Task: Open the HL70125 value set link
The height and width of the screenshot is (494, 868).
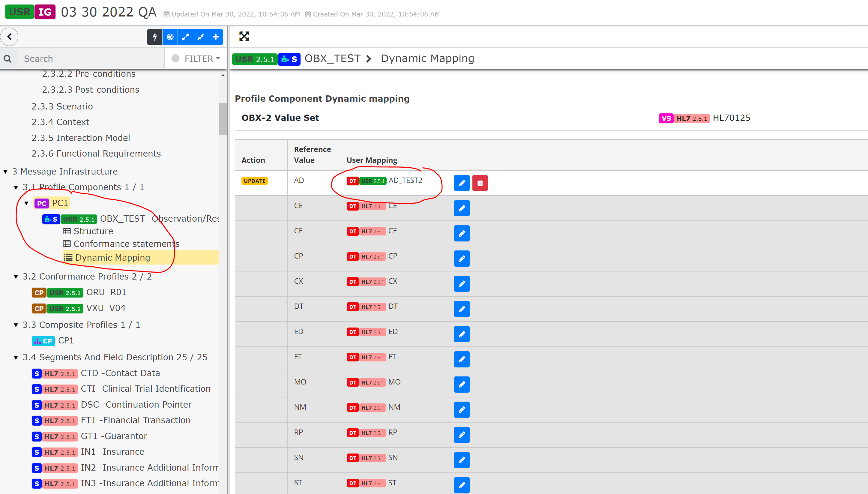Action: tap(731, 118)
